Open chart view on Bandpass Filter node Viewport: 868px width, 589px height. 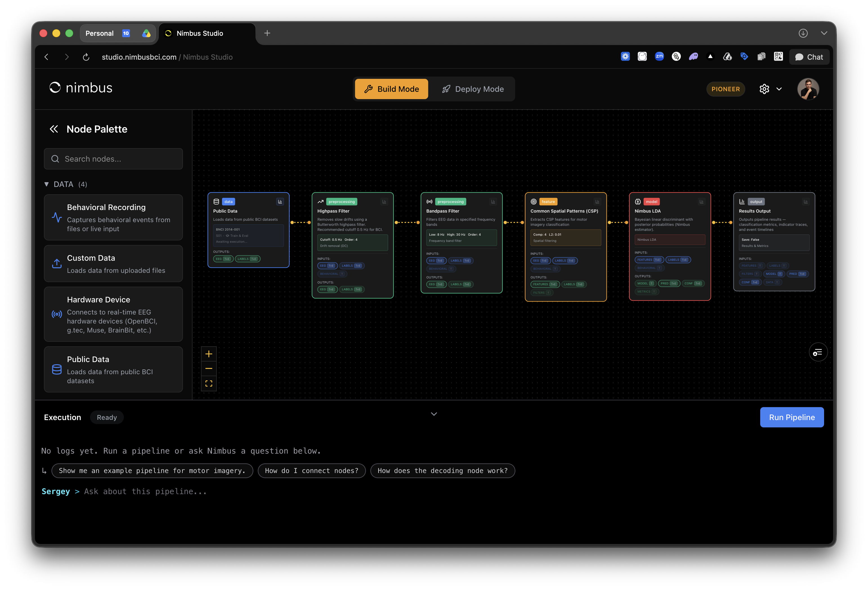click(493, 202)
